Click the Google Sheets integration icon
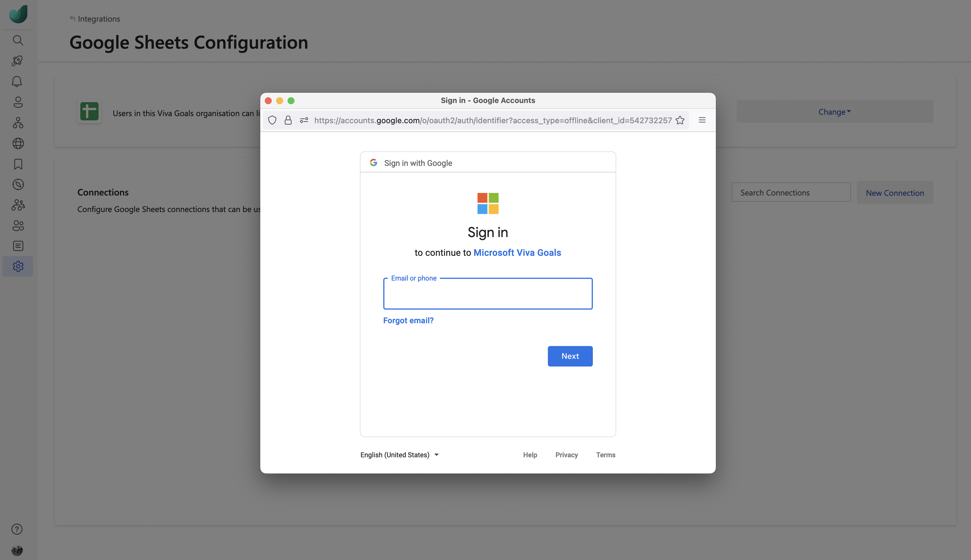This screenshot has width=971, height=560. 89,111
